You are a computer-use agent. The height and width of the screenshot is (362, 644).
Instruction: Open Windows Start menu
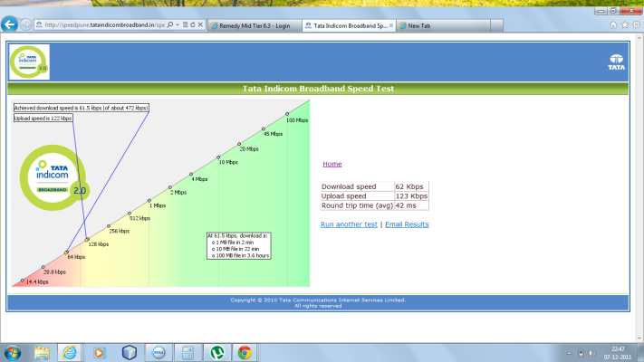pyautogui.click(x=13, y=353)
